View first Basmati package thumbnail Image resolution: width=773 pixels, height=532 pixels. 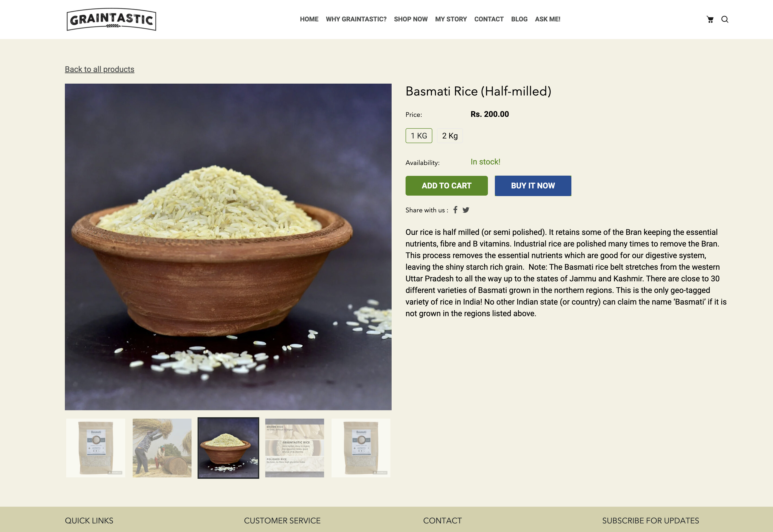96,448
